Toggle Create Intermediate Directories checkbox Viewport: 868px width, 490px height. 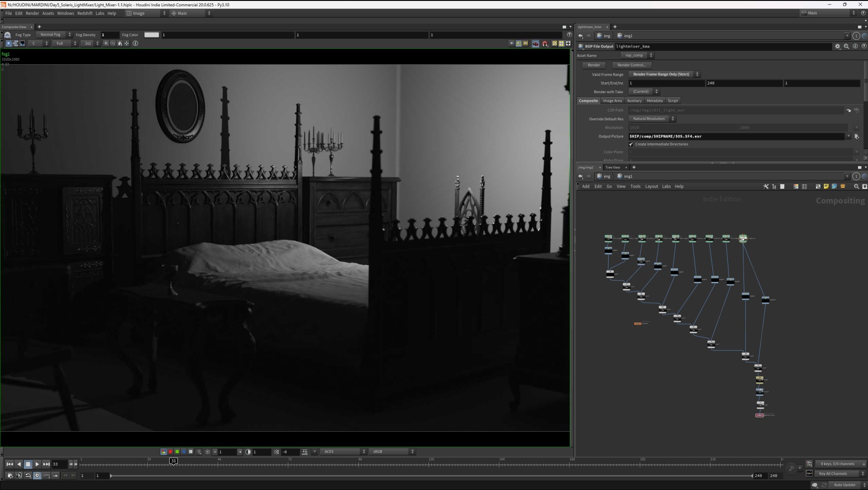tap(631, 144)
